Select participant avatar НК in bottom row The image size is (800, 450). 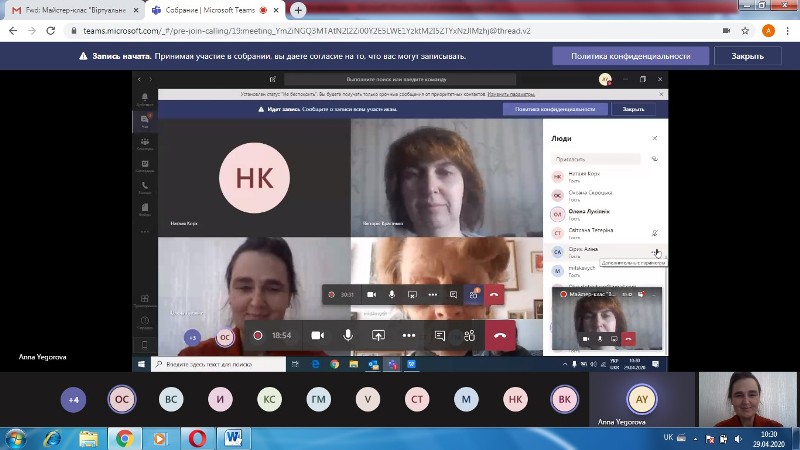click(x=515, y=399)
